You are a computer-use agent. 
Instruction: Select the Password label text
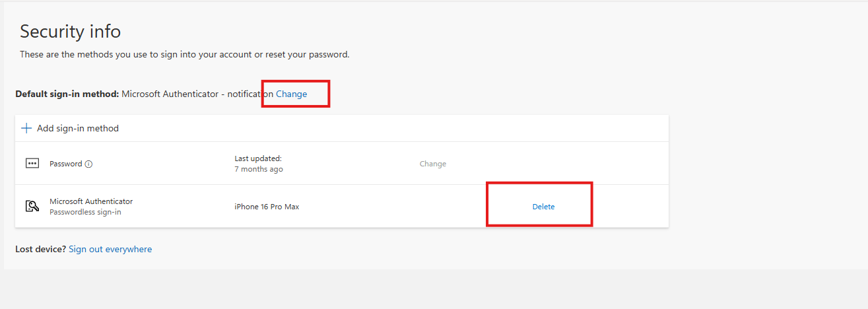pyautogui.click(x=65, y=164)
